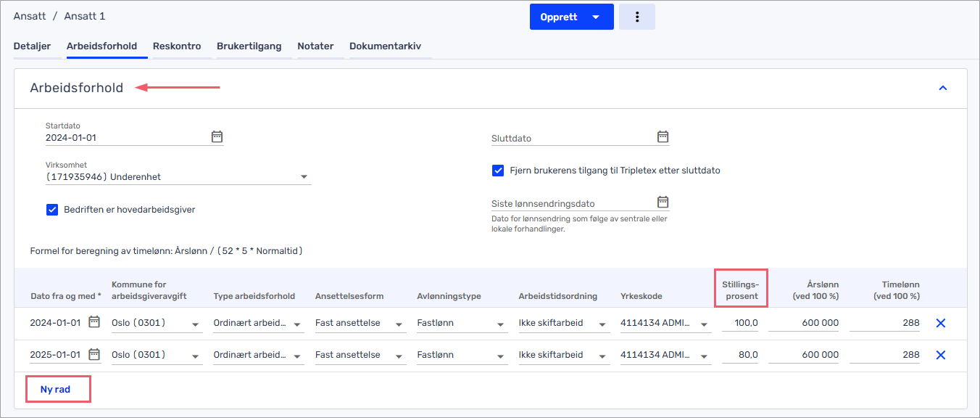Open Ansettelsesform dropdown in 2024-01-01 row

(360, 324)
